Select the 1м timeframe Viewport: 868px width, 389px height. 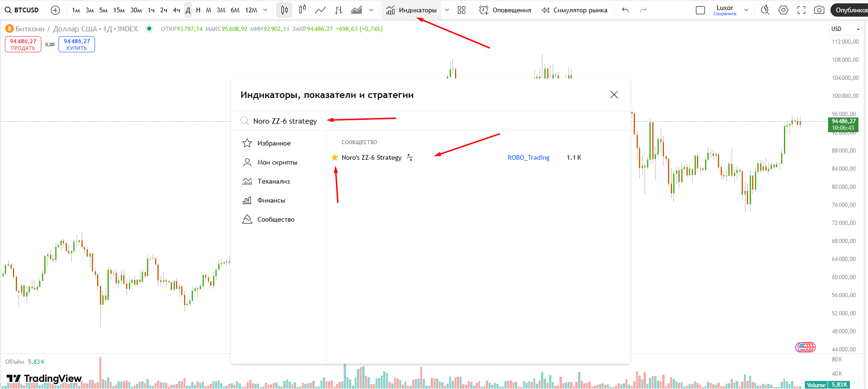tap(76, 10)
